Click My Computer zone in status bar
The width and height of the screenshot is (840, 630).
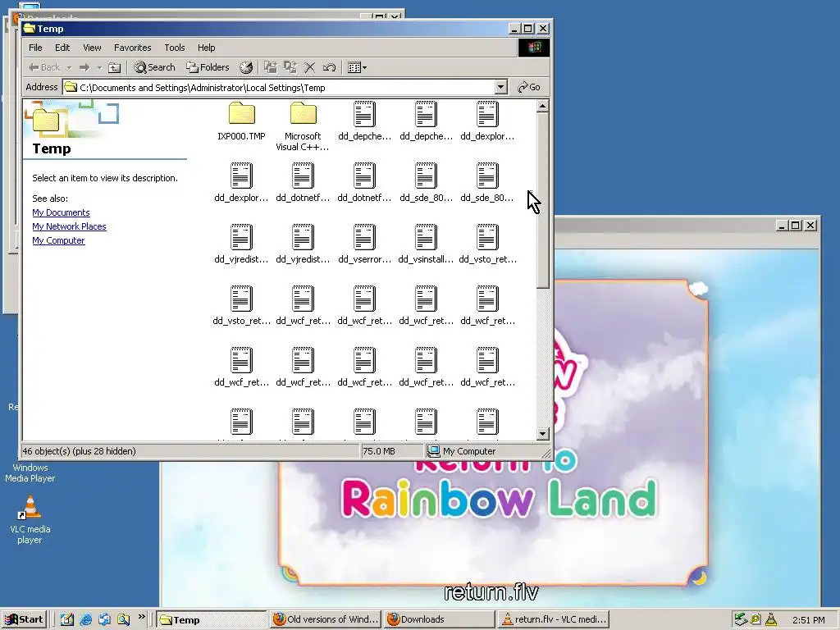462,451
